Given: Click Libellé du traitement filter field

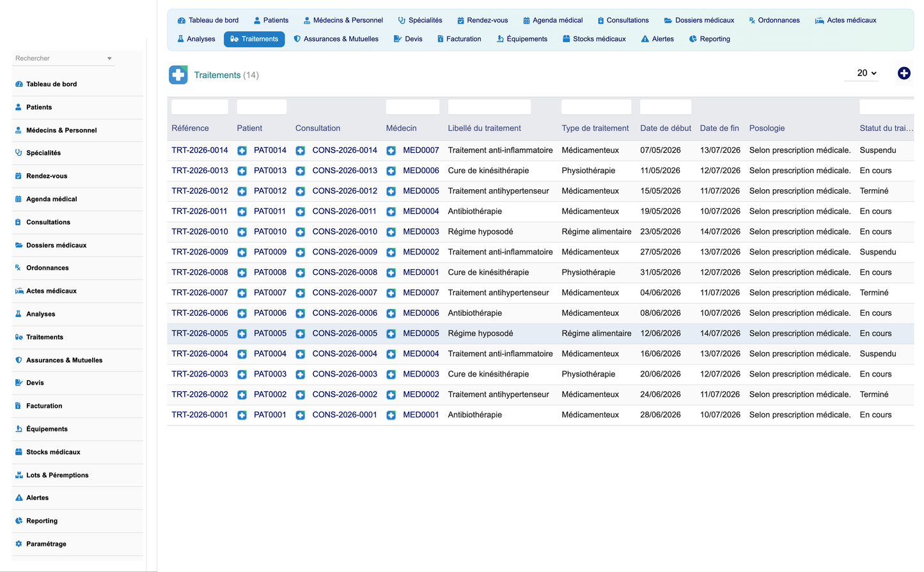Looking at the screenshot, I should [489, 107].
